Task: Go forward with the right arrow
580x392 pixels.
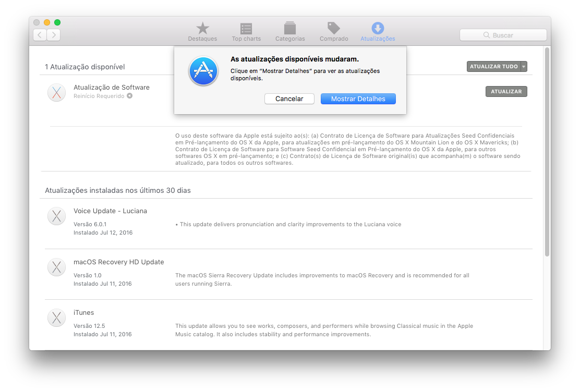Action: pyautogui.click(x=54, y=35)
